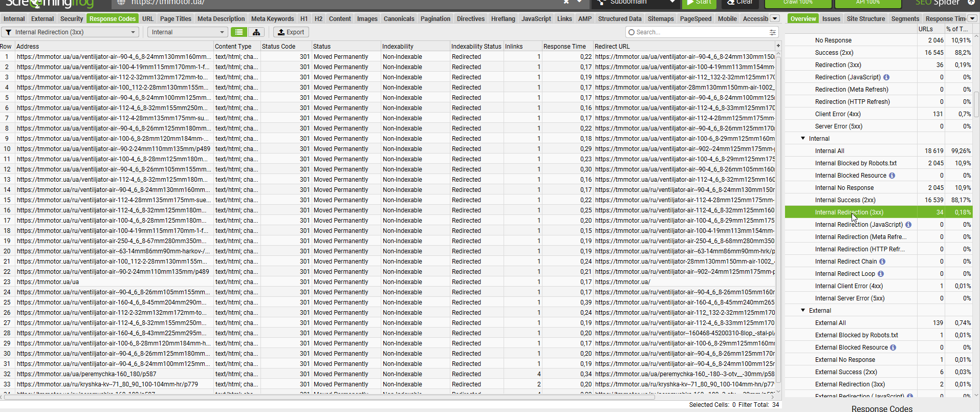
Task: Collapse the Internal tree group
Action: coord(803,139)
